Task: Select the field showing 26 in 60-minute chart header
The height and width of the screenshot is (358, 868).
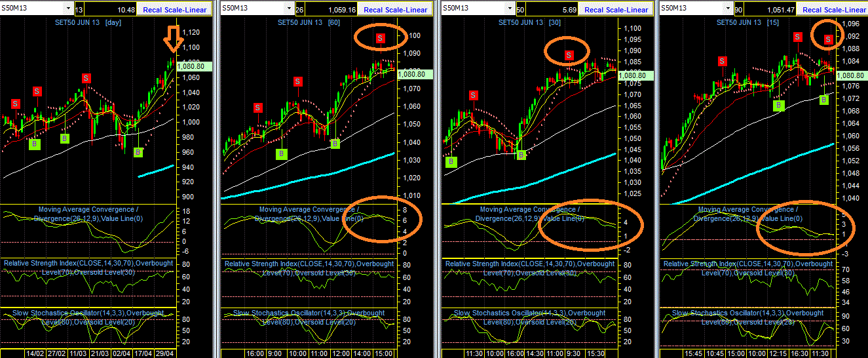Action: click(300, 9)
